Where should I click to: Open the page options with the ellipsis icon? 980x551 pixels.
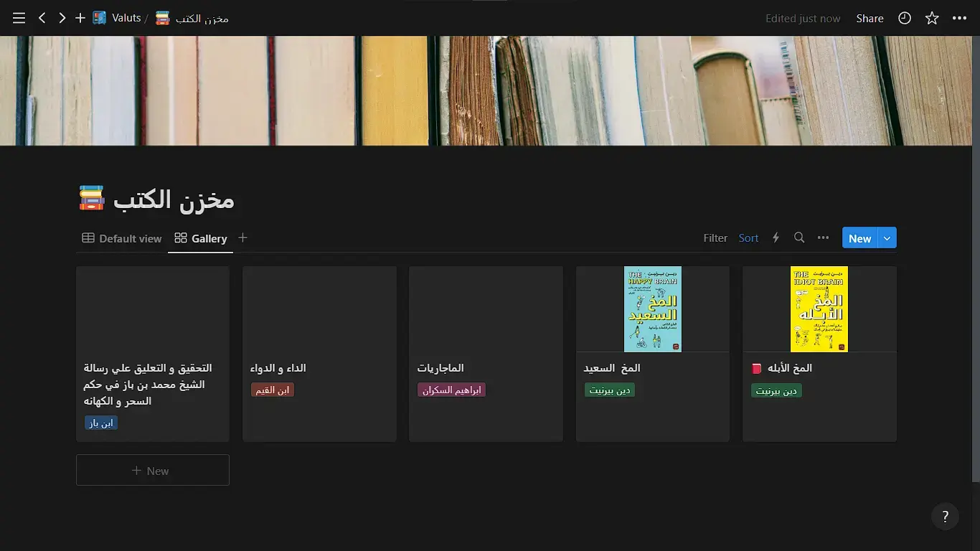tap(960, 18)
